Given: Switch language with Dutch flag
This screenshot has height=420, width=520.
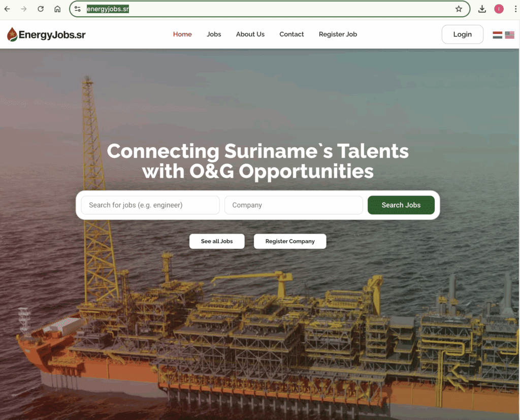Looking at the screenshot, I should point(497,35).
